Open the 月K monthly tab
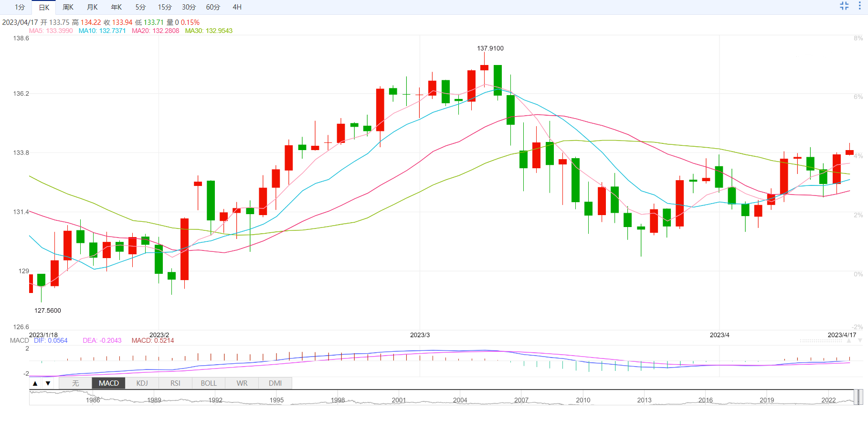 coord(92,7)
